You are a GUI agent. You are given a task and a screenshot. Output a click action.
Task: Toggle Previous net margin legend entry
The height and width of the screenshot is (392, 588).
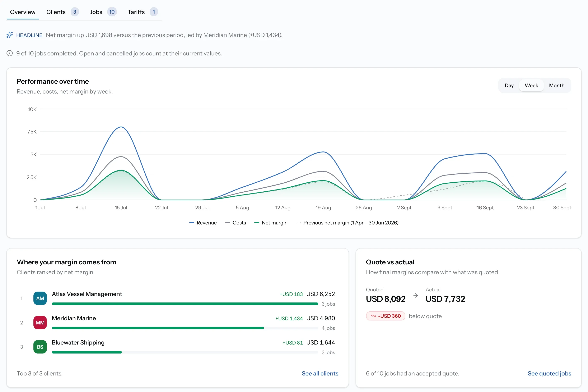(x=347, y=223)
